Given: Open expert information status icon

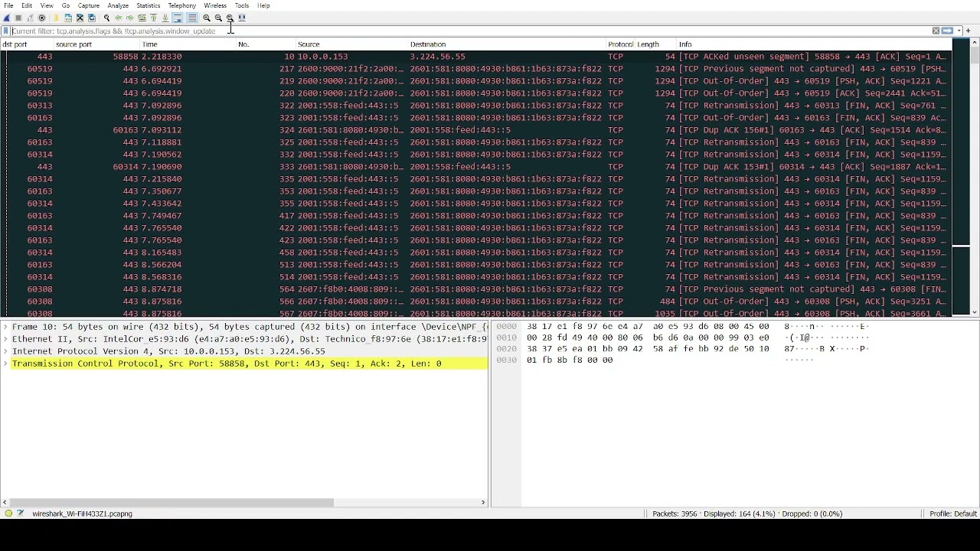Looking at the screenshot, I should point(8,514).
